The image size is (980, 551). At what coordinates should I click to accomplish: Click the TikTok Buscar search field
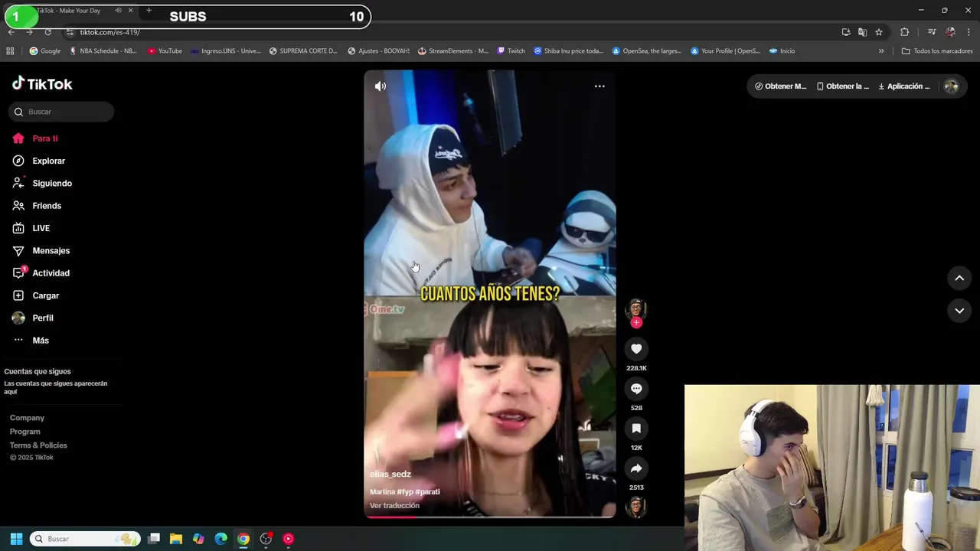[61, 112]
